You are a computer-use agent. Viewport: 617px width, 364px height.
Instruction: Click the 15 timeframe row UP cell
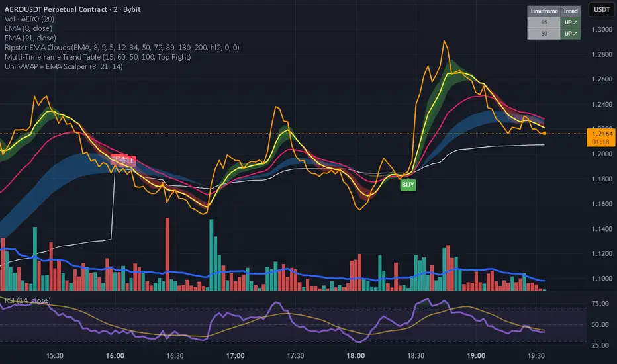(x=570, y=23)
